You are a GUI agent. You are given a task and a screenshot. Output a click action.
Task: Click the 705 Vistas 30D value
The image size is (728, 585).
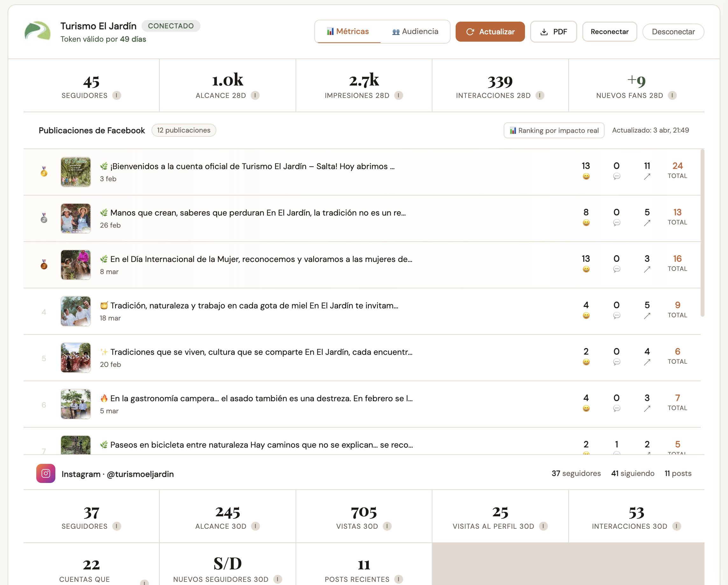(364, 512)
